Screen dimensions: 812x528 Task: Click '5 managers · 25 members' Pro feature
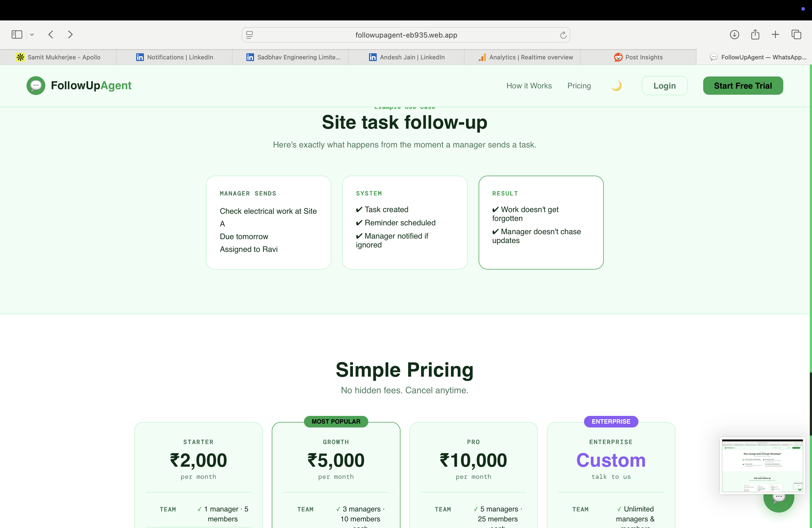(x=498, y=514)
